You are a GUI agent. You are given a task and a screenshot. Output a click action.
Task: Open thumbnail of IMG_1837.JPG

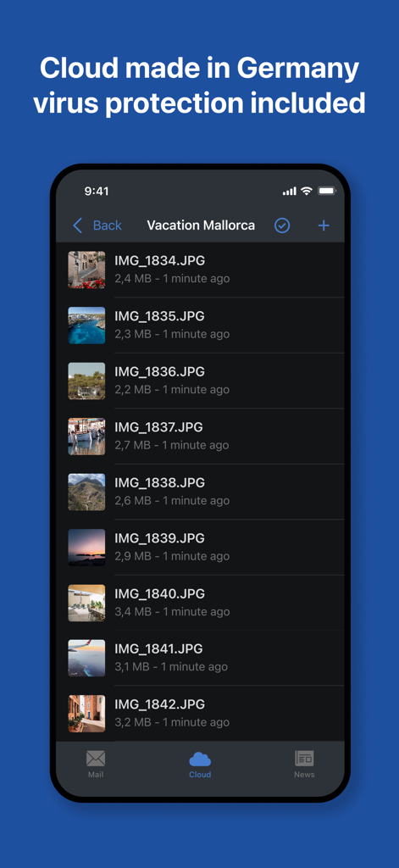86,437
